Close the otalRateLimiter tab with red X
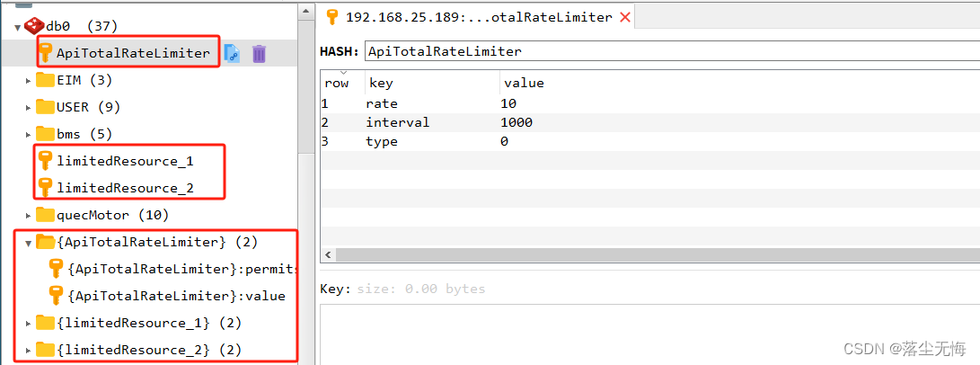The height and width of the screenshot is (365, 980). [624, 17]
